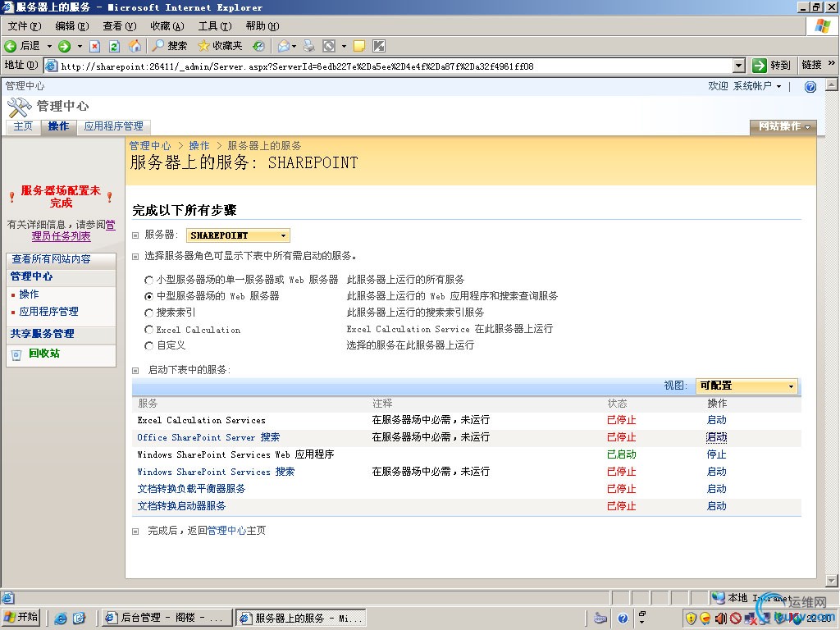Viewport: 840px width, 630px height.
Task: Refresh the page using toolbar icon
Action: (x=114, y=46)
